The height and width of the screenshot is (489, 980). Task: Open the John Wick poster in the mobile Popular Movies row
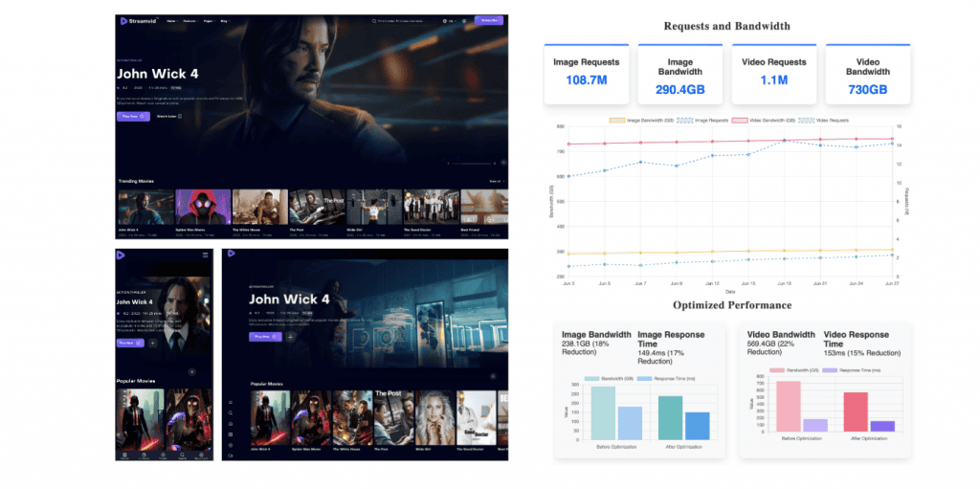pos(140,419)
